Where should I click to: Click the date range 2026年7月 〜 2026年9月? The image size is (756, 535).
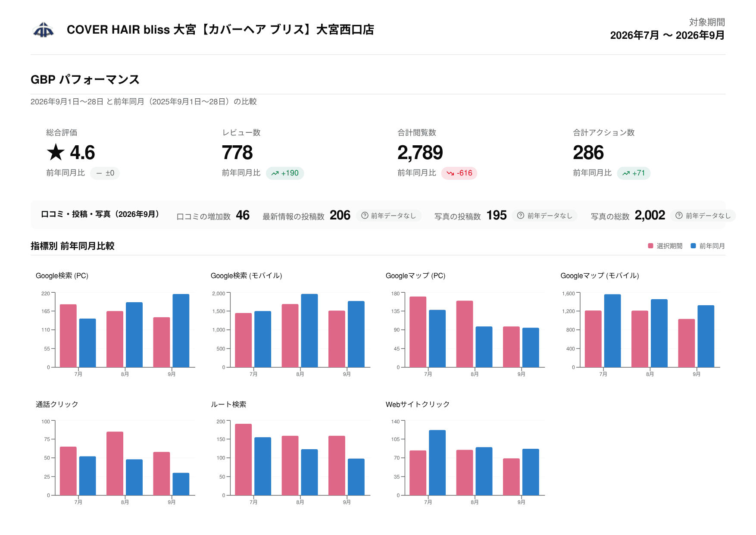[x=667, y=35]
